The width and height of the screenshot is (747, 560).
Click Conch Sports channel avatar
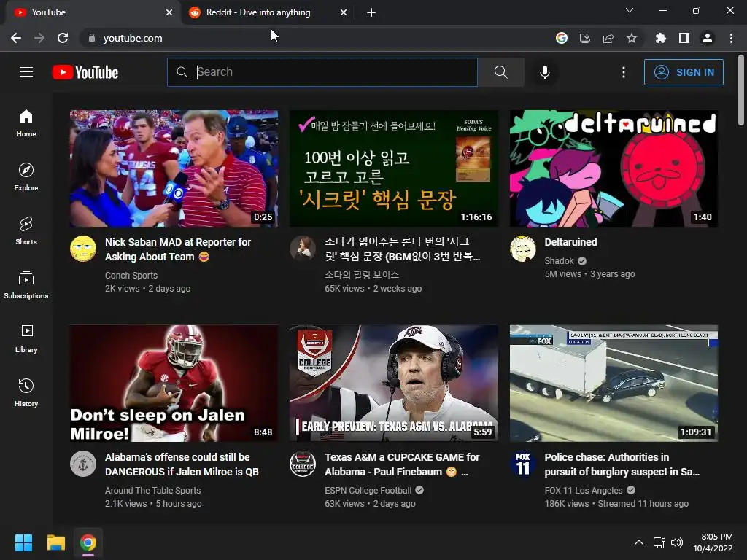[x=83, y=249]
